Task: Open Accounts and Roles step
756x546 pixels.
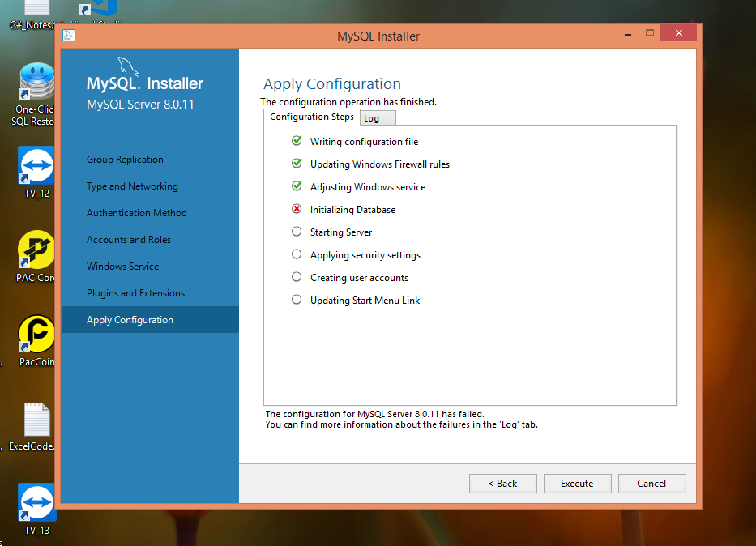Action: click(x=129, y=240)
